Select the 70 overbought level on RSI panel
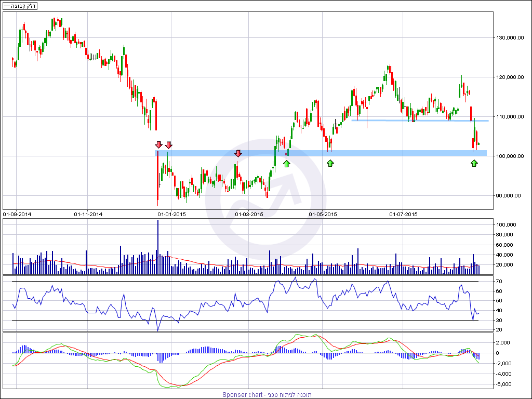Viewport: 532px width, 399px height. point(498,282)
